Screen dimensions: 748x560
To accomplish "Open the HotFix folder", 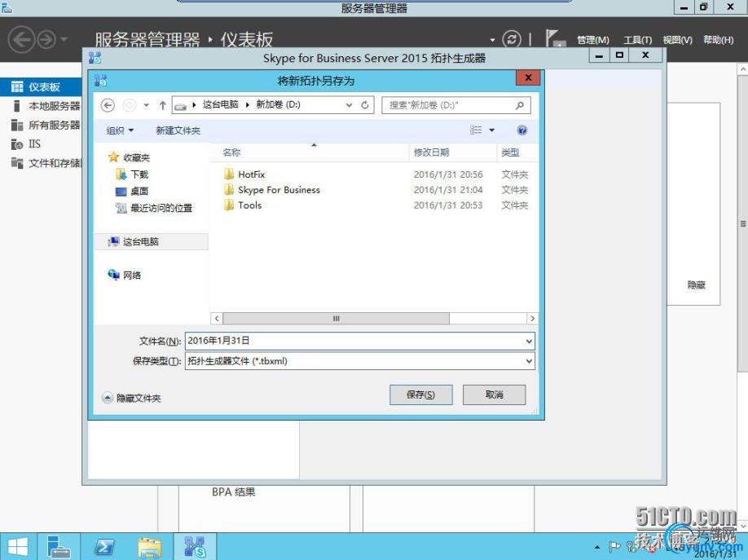I will 252,174.
